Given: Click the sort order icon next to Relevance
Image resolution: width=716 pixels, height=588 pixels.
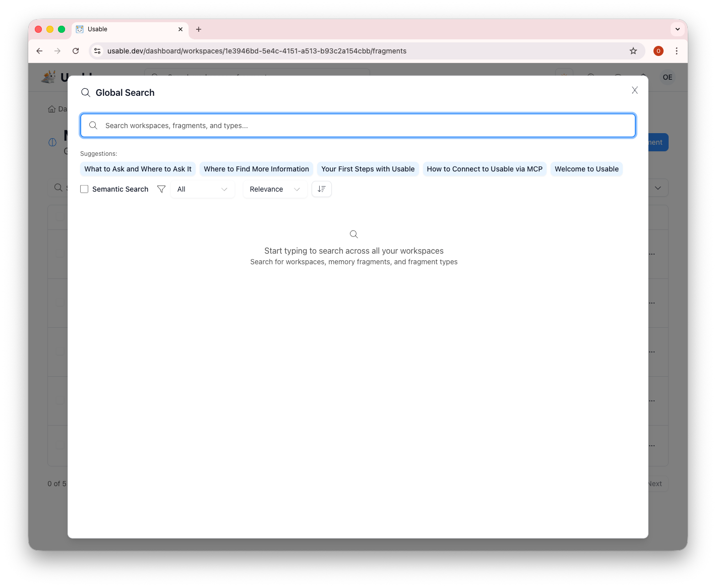Looking at the screenshot, I should (x=321, y=189).
